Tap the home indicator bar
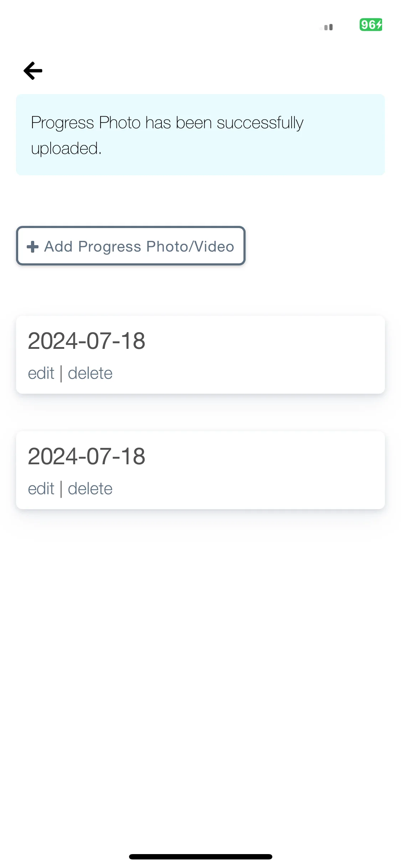This screenshot has height=868, width=401. (200, 857)
